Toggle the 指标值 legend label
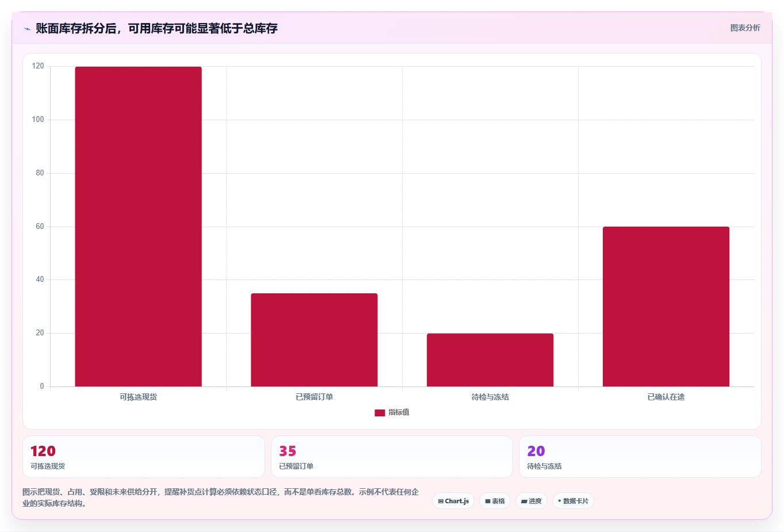Screen dimensions: 784x532 point(399,412)
